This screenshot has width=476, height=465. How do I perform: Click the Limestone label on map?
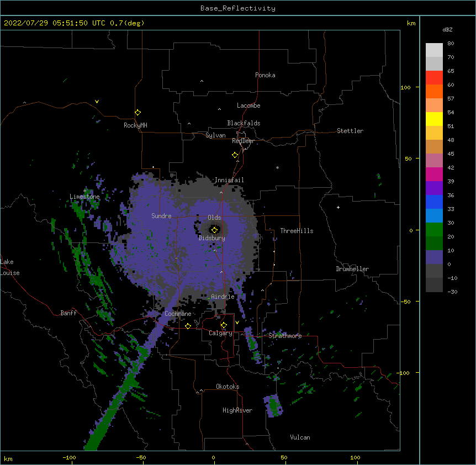click(84, 197)
